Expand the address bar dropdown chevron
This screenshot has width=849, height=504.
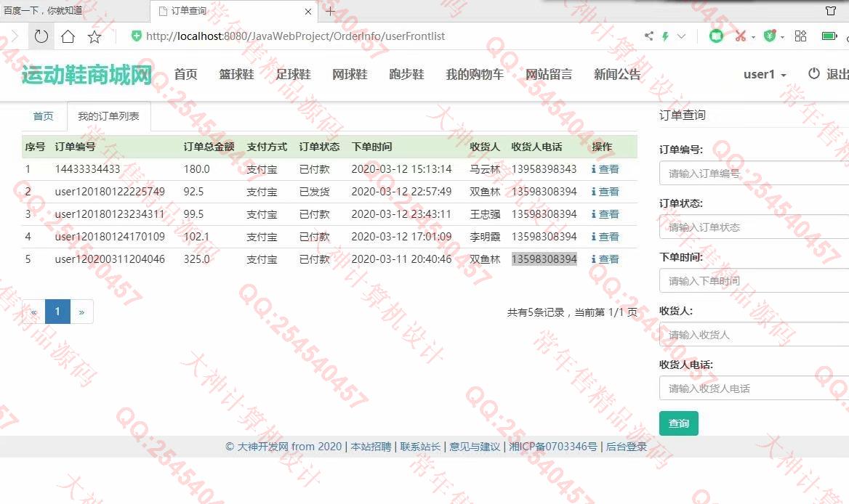681,36
